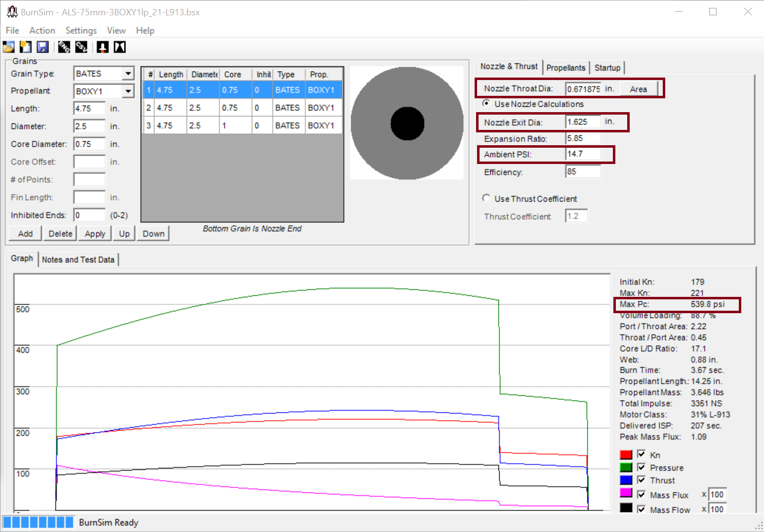The width and height of the screenshot is (764, 532).
Task: Toggle the Mass Flow graph checkbox
Action: coord(642,509)
